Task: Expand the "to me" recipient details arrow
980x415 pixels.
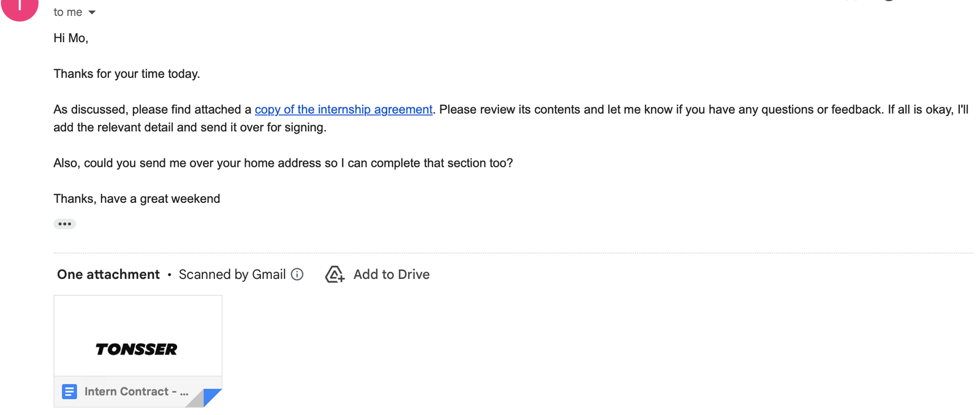Action: pyautogui.click(x=92, y=12)
